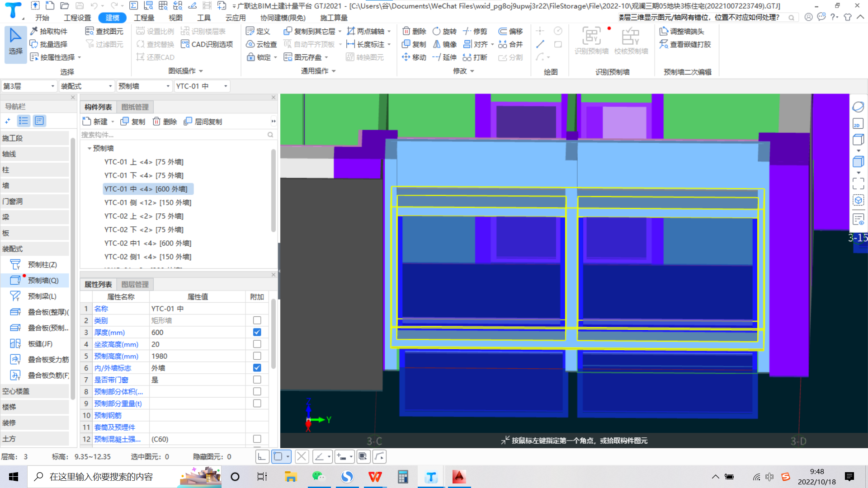Click the 旋转 tool

click(x=444, y=31)
